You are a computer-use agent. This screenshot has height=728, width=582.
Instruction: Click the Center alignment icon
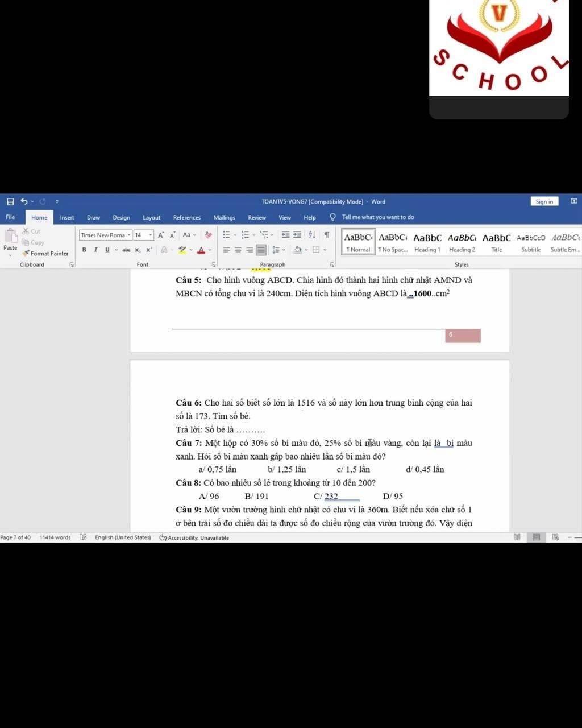pyautogui.click(x=238, y=250)
